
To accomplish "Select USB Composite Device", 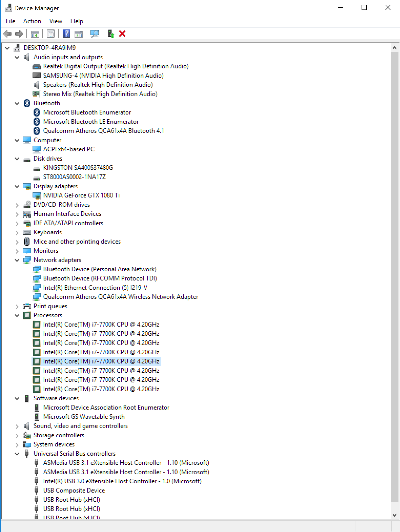I will pos(74,491).
